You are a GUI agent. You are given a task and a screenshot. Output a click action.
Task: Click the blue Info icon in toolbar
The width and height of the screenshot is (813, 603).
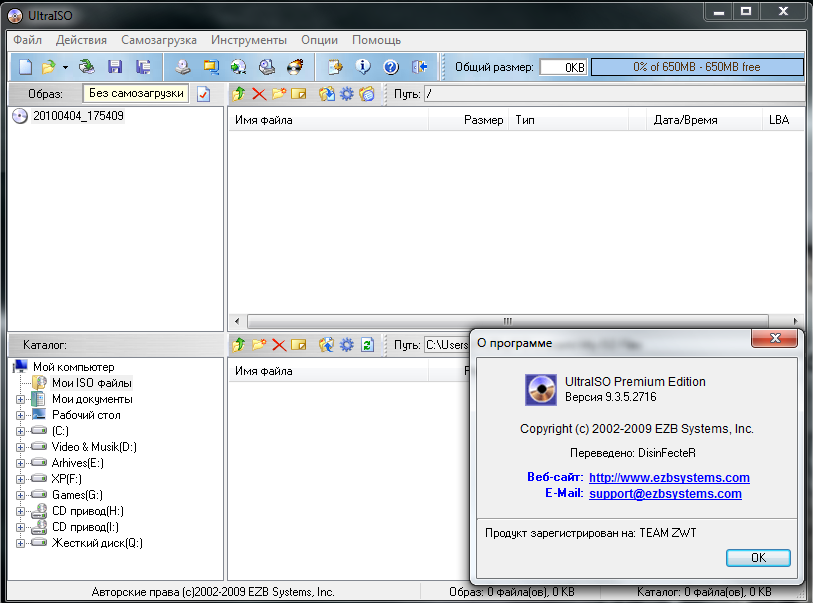click(363, 67)
